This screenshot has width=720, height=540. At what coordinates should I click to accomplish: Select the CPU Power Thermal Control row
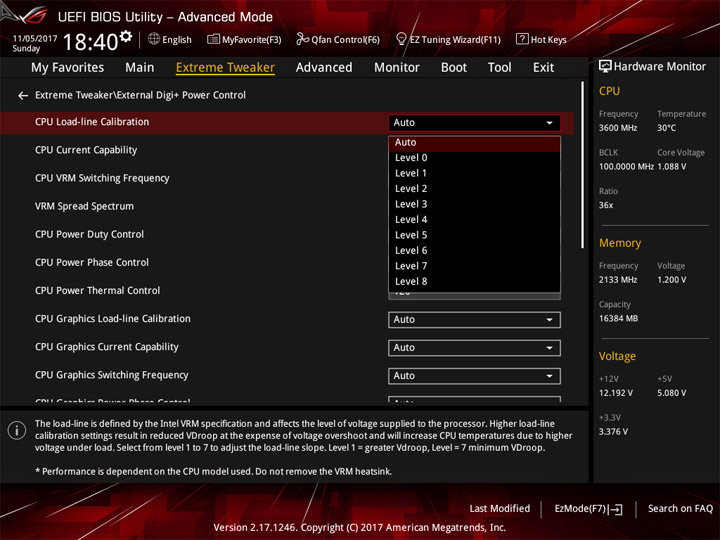(97, 291)
